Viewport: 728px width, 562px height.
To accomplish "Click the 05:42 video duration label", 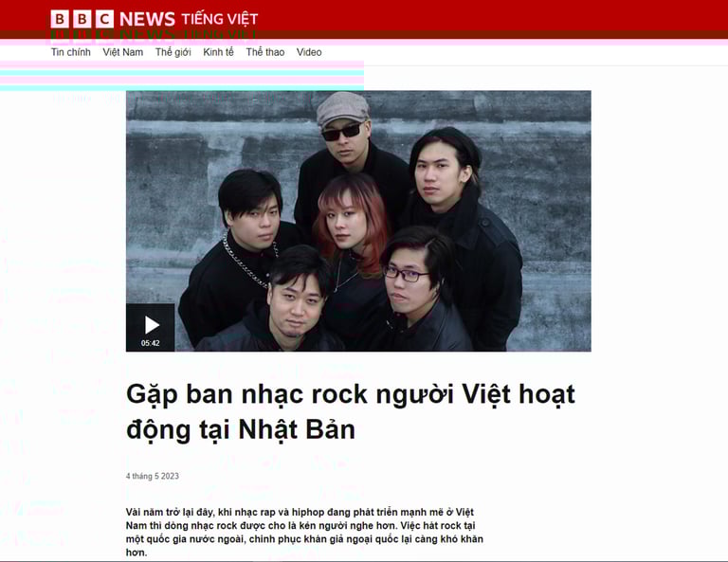I will tap(151, 343).
